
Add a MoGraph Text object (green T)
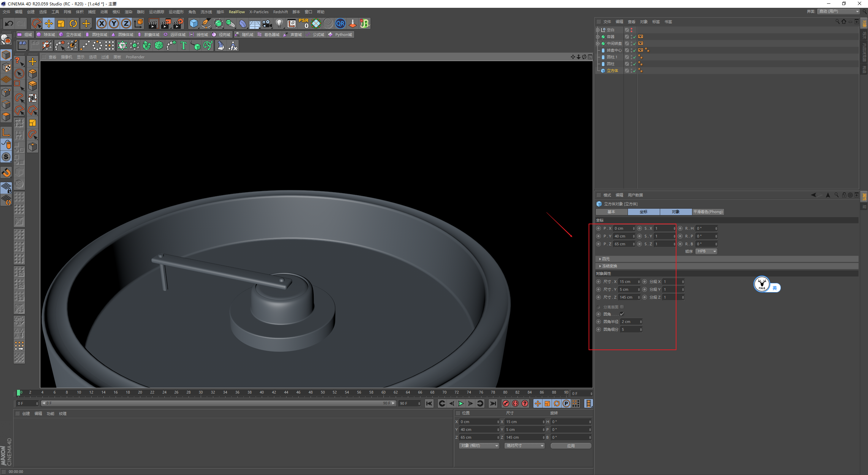(183, 45)
